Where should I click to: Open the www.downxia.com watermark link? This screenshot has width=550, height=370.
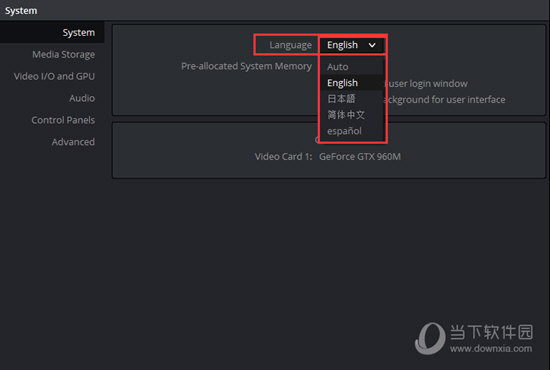[491, 349]
